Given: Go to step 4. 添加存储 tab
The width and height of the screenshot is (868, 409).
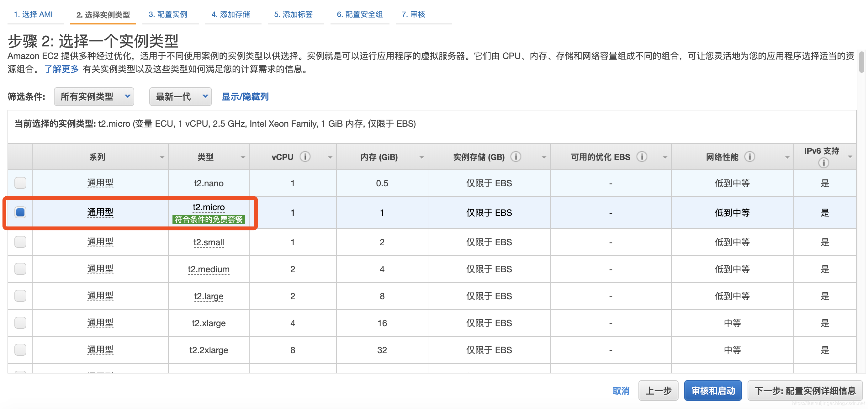Looking at the screenshot, I should coord(230,14).
